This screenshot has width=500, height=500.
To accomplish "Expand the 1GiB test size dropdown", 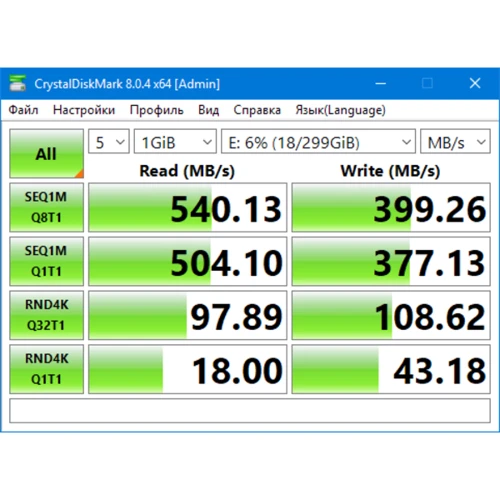I will click(175, 141).
